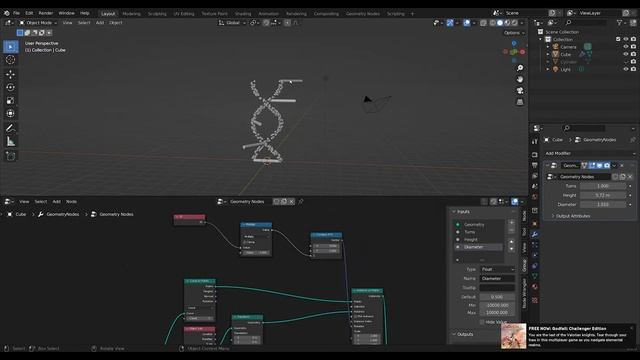
Task: Open socket Type Float dropdown
Action: tap(497, 269)
